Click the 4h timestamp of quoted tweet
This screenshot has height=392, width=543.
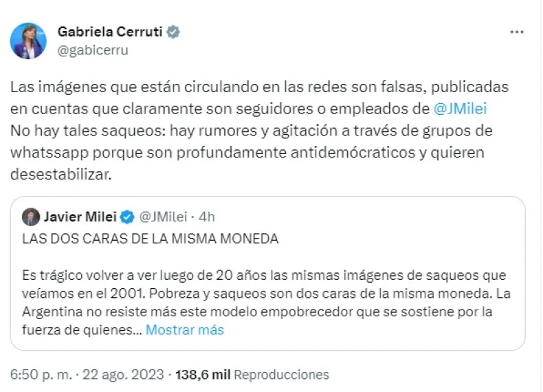tap(206, 217)
